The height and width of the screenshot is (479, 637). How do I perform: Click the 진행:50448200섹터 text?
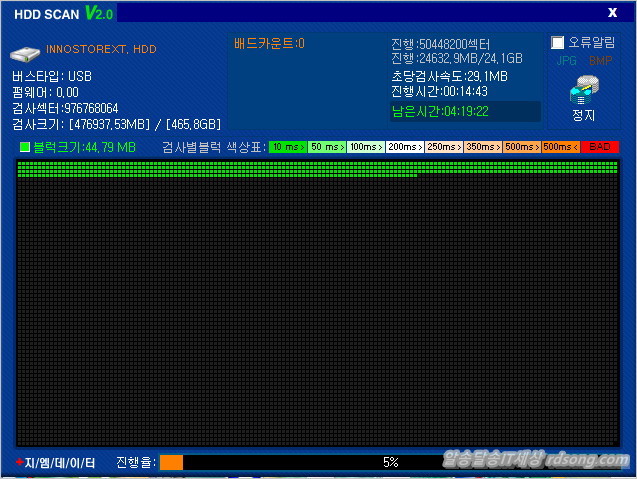coord(441,44)
